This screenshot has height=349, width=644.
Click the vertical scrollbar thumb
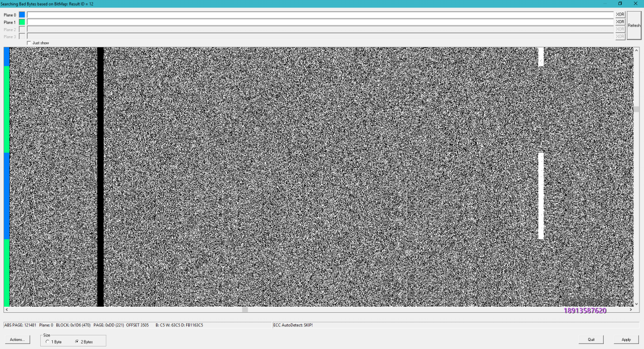pos(636,109)
